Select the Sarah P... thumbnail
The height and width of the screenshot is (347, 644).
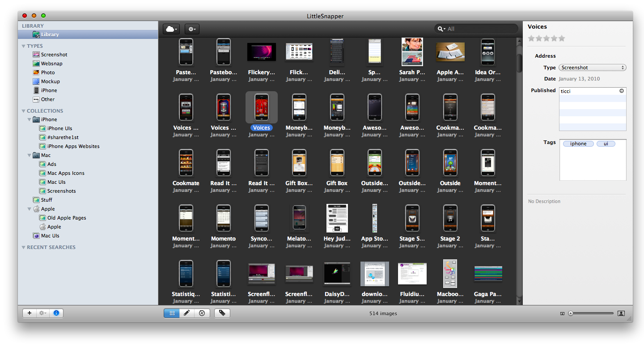(x=412, y=52)
